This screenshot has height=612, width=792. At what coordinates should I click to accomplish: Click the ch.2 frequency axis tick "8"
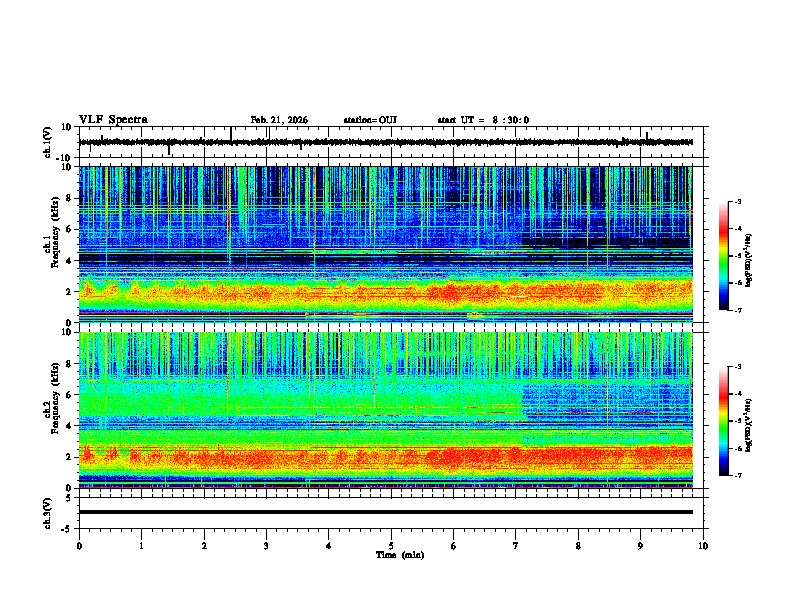(x=71, y=364)
